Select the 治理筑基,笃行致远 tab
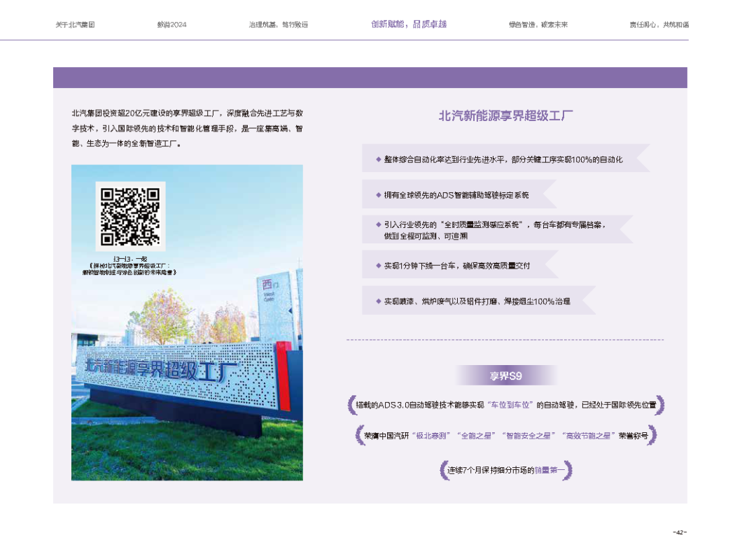 pyautogui.click(x=278, y=24)
